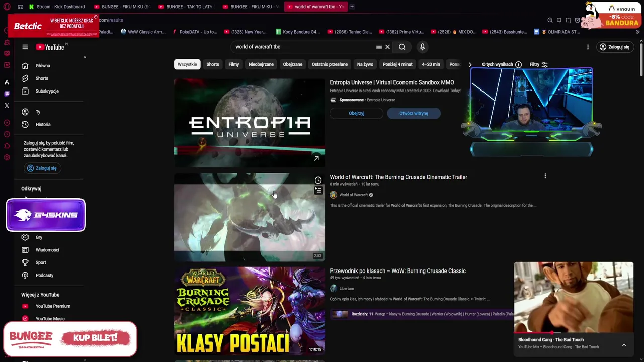Show more filter chips with right arrow
The height and width of the screenshot is (362, 644).
[470, 64]
